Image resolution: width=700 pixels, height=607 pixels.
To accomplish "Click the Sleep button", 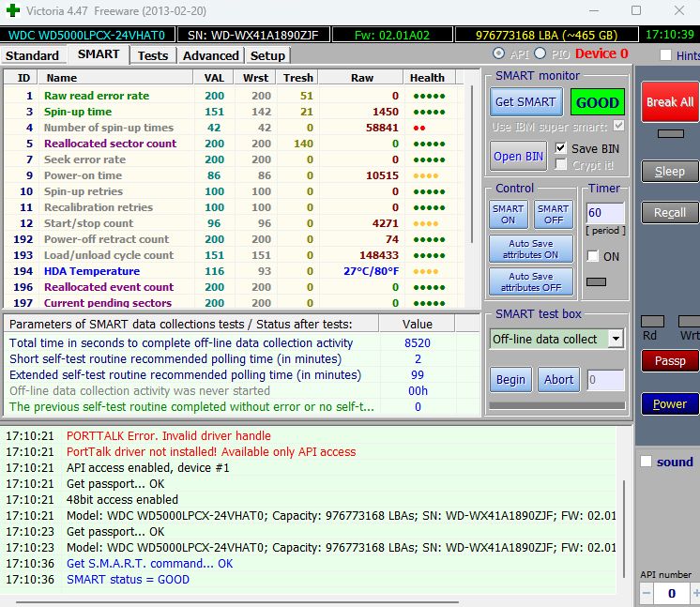I will 670,172.
